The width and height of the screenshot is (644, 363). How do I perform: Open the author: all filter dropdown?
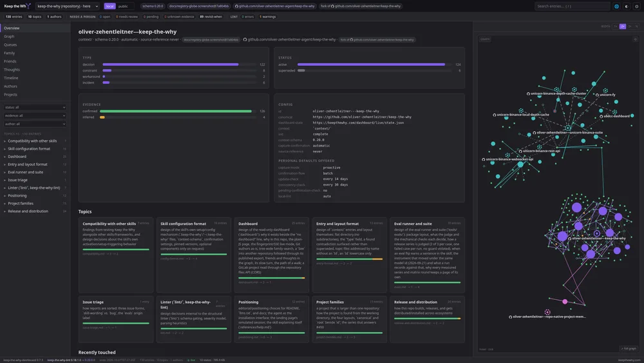(35, 124)
